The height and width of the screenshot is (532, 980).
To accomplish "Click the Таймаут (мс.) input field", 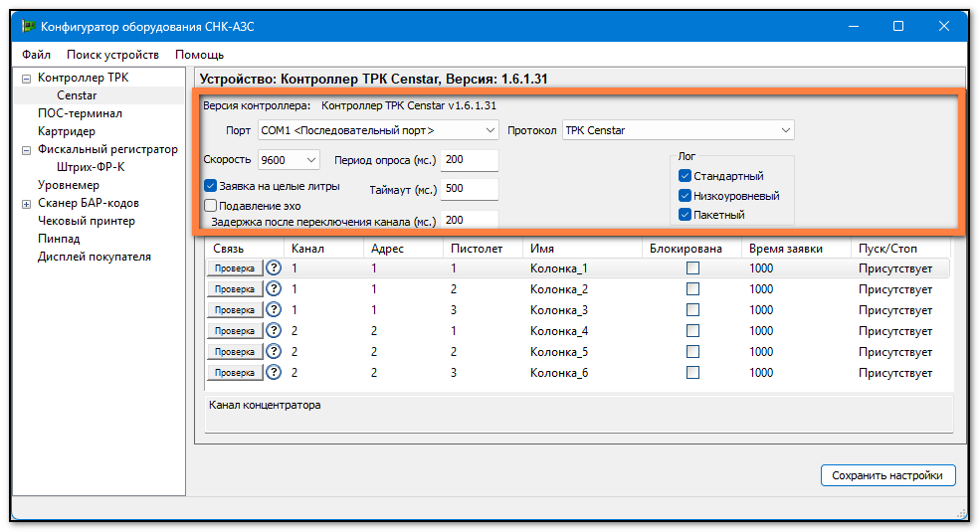I will point(469,190).
